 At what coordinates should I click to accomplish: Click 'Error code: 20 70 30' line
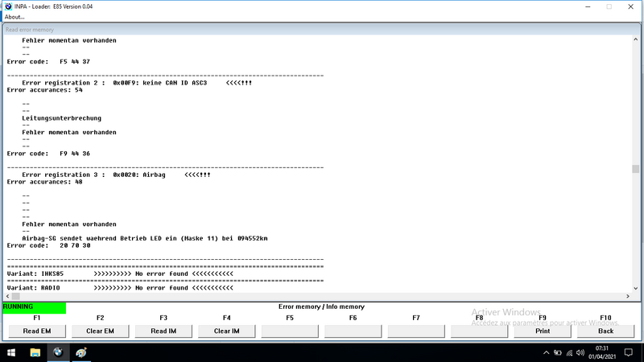click(x=49, y=245)
